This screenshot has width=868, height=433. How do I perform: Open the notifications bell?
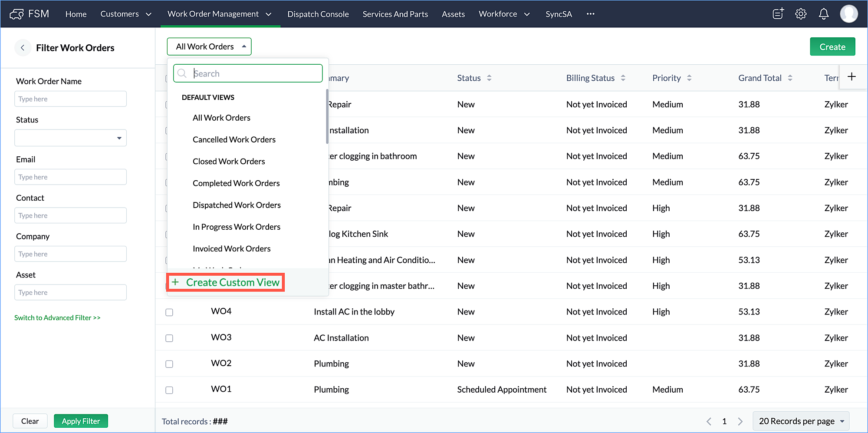[823, 14]
